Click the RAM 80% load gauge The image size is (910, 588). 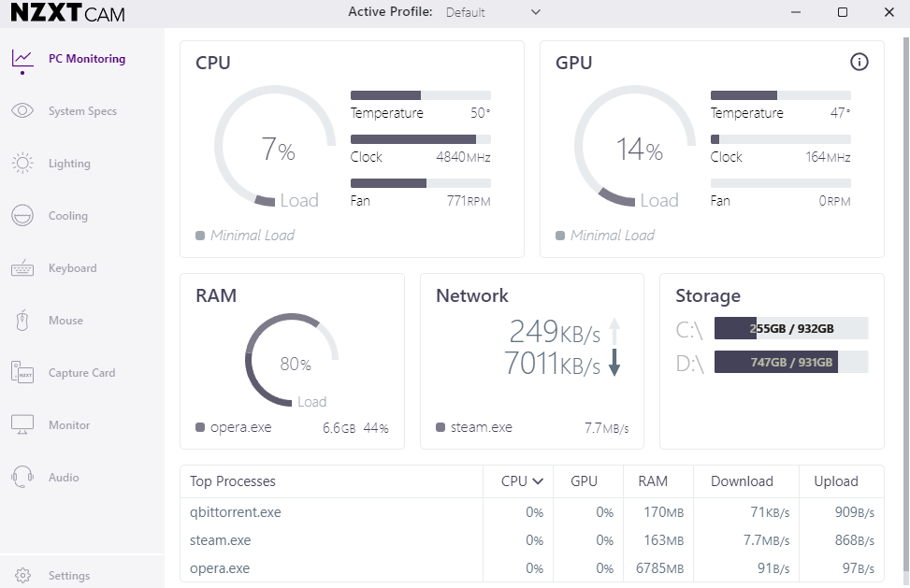click(x=292, y=360)
